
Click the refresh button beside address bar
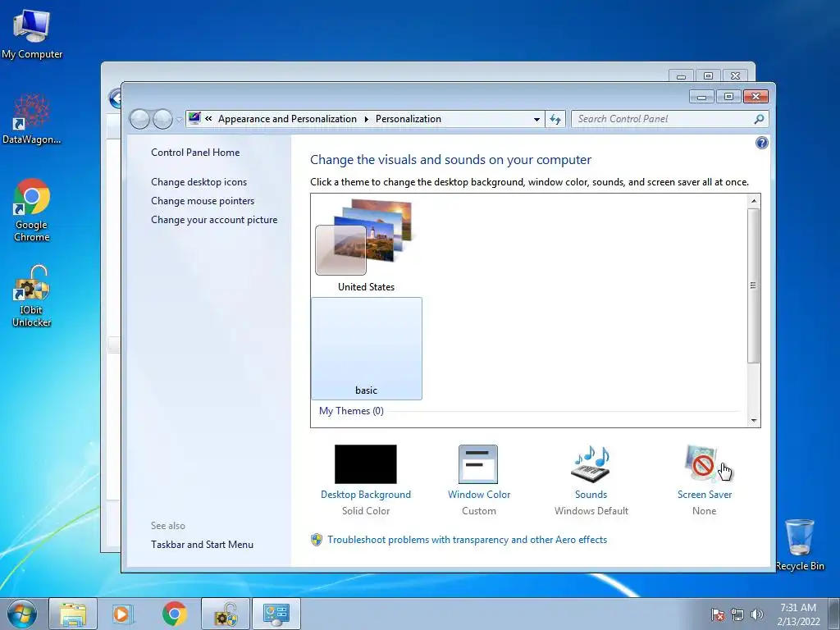[555, 119]
